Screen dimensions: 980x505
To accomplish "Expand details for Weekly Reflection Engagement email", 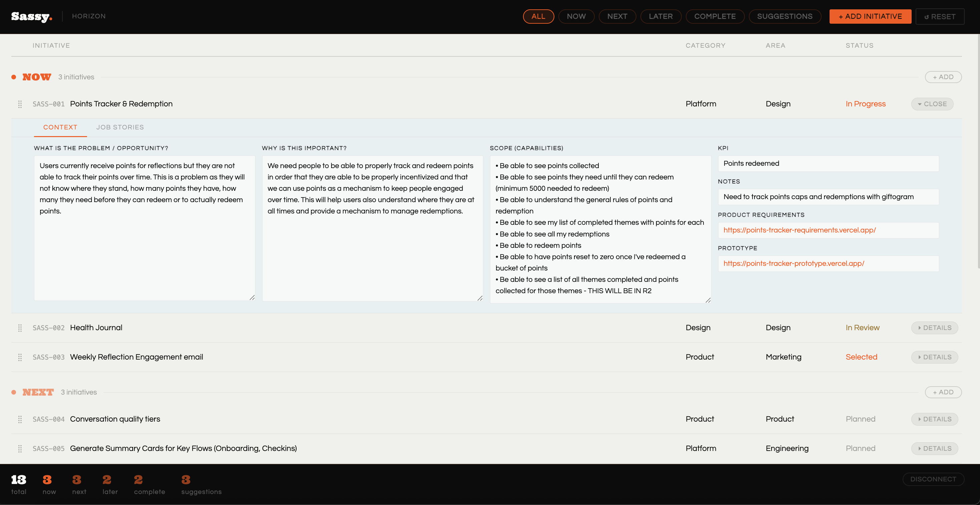I will [x=934, y=357].
